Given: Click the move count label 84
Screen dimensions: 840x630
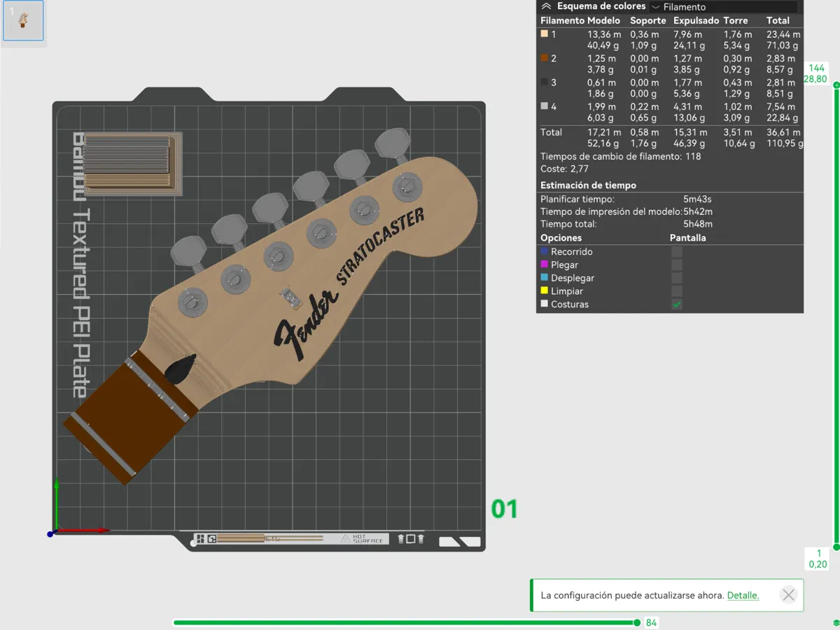Looking at the screenshot, I should click(652, 622).
